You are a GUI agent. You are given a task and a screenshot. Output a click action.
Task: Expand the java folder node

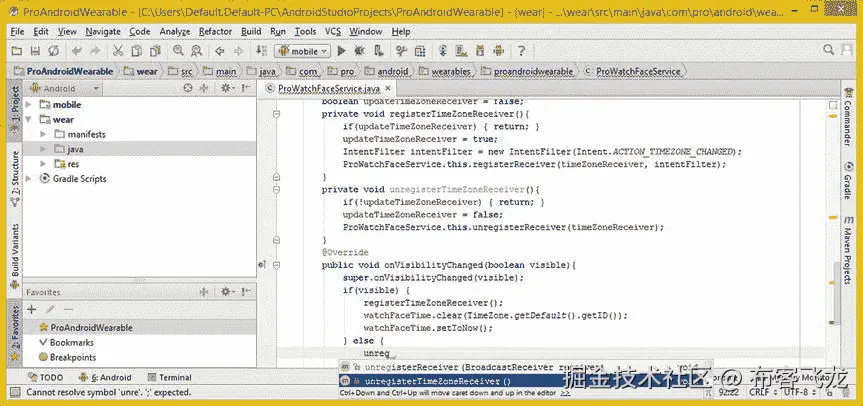pos(43,149)
